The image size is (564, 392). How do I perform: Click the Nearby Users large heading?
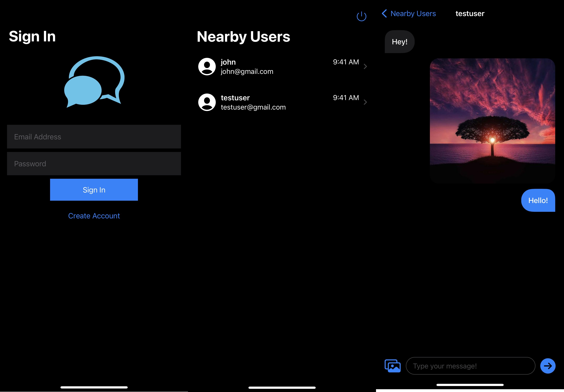(x=243, y=37)
